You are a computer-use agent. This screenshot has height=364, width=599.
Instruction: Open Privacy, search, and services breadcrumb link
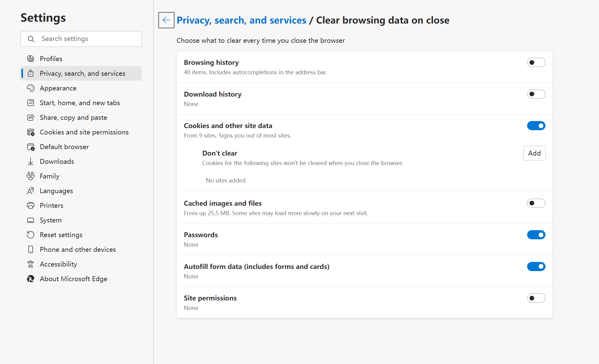pos(241,20)
